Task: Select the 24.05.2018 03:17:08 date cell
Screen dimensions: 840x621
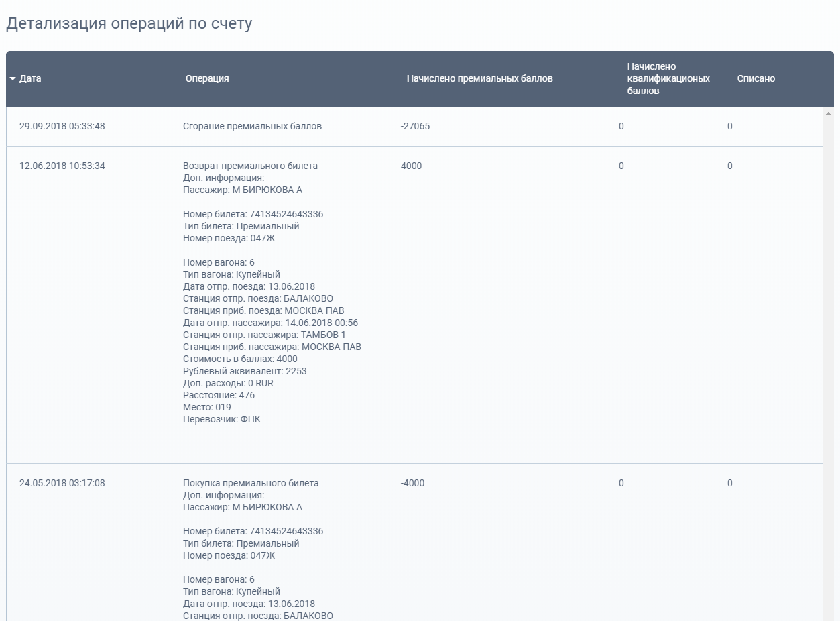Action: 62,483
